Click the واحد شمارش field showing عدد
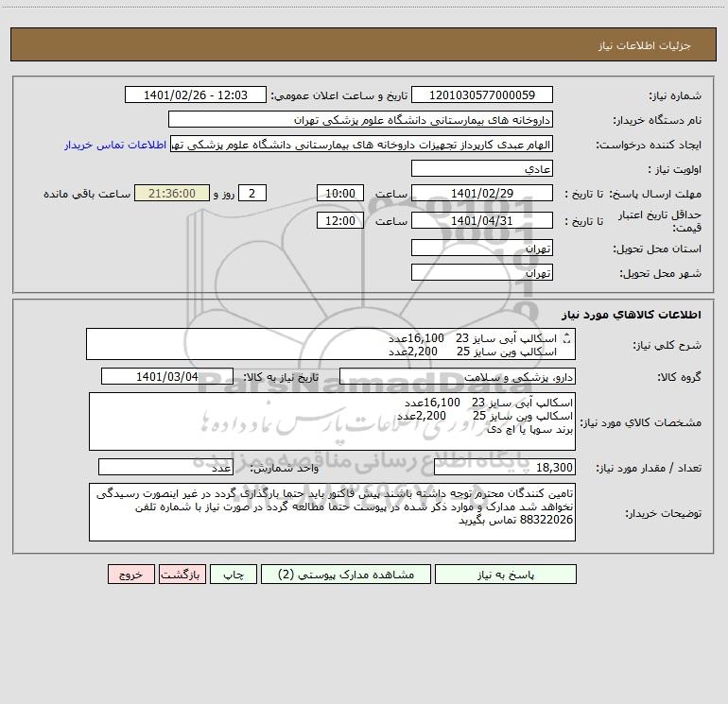The width and height of the screenshot is (728, 704). coord(165,467)
